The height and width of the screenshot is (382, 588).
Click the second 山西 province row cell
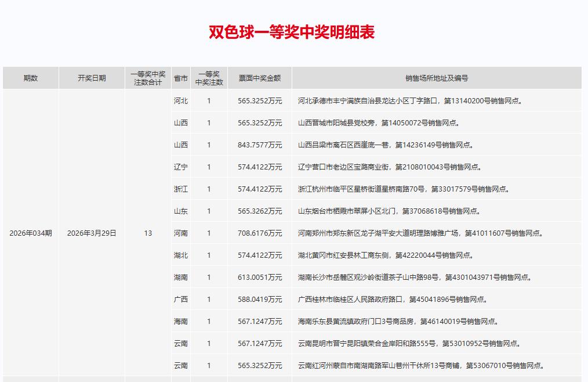click(181, 145)
